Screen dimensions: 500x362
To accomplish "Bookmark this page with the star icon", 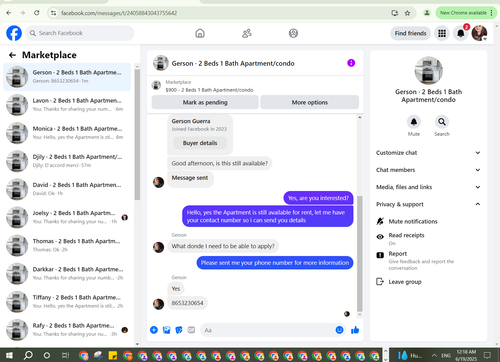I will point(407,13).
